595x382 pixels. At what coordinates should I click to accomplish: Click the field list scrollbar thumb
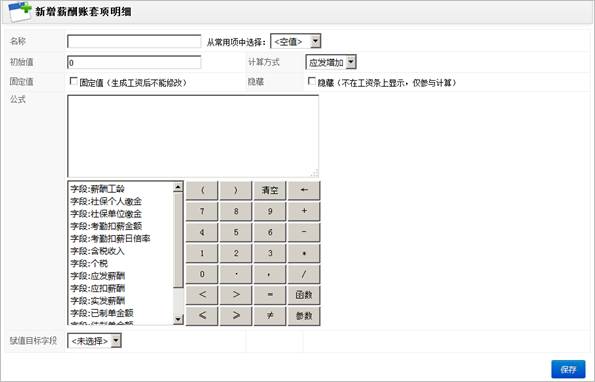(x=178, y=240)
